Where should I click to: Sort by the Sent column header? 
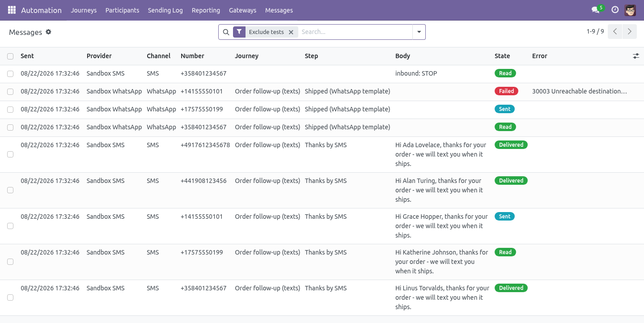(27, 56)
